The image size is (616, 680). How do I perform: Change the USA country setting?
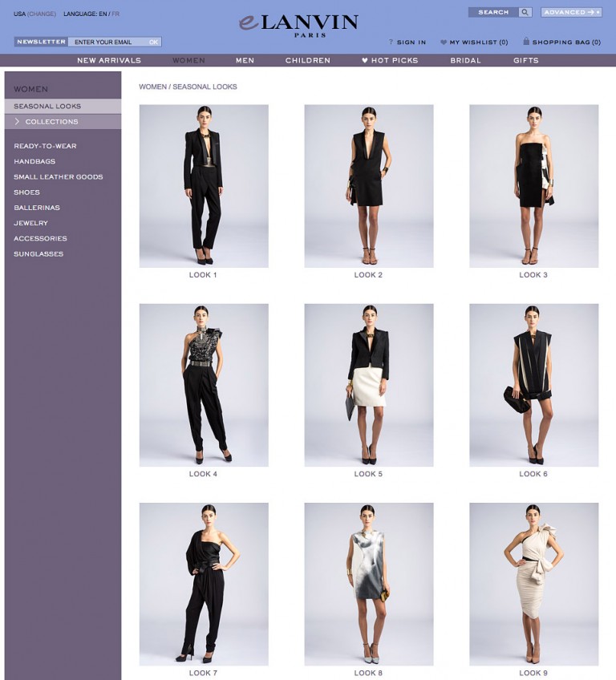point(42,14)
